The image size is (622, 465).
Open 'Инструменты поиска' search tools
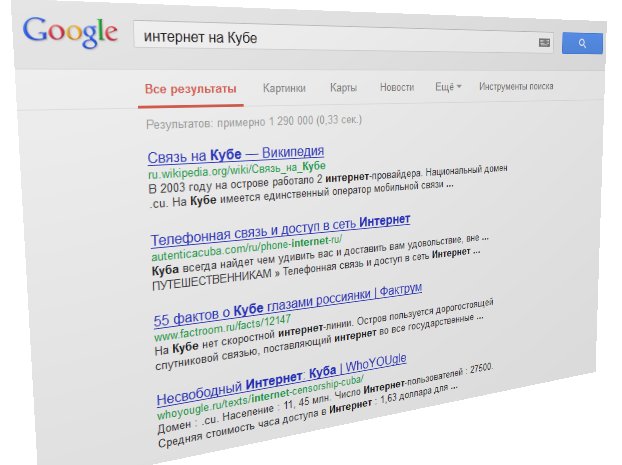tap(516, 86)
